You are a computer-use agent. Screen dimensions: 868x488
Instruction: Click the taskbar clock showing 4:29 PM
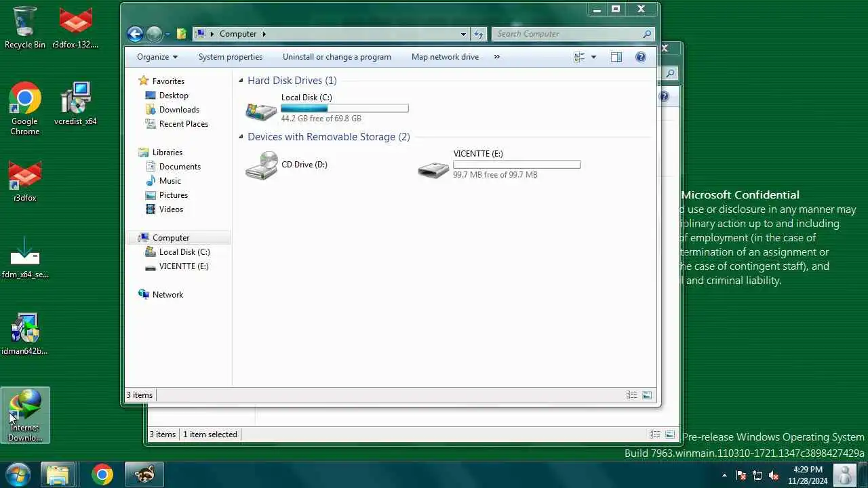(808, 475)
